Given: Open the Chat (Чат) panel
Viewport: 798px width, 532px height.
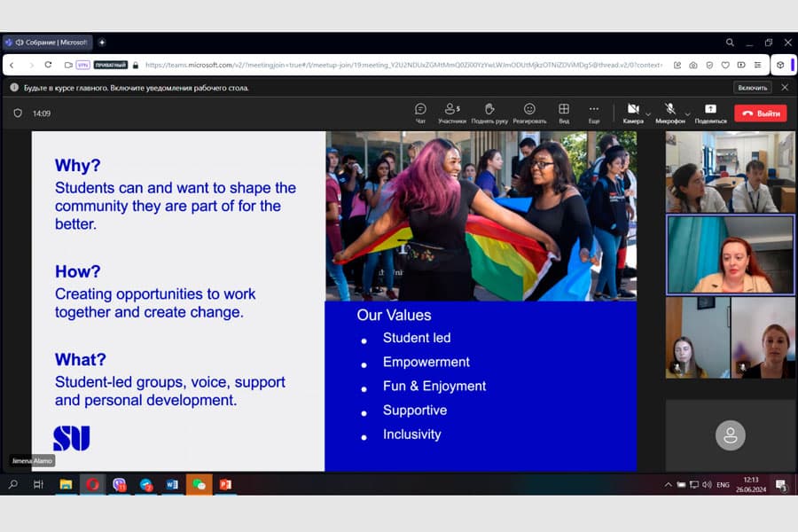Looking at the screenshot, I should tap(420, 112).
